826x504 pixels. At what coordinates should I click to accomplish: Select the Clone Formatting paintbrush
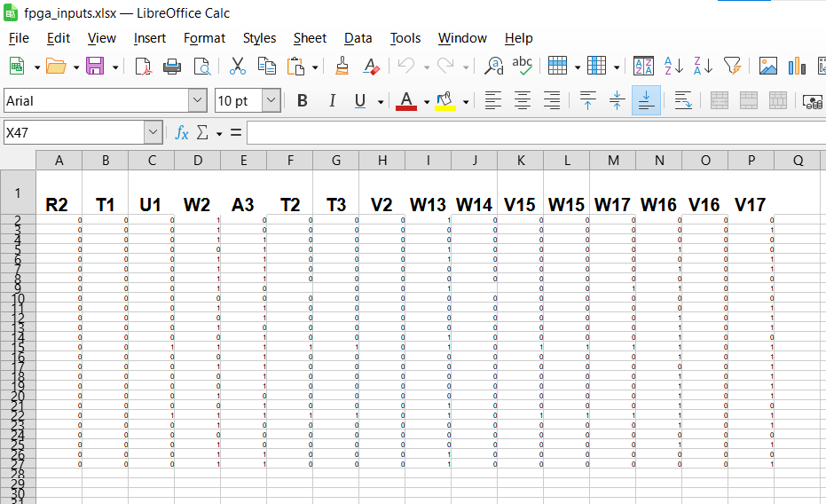click(x=342, y=66)
